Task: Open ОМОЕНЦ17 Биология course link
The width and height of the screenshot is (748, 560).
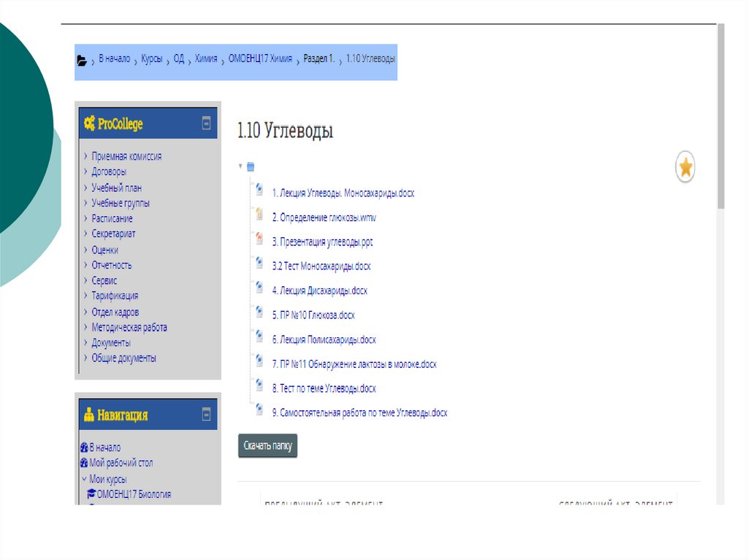Action: point(134,494)
